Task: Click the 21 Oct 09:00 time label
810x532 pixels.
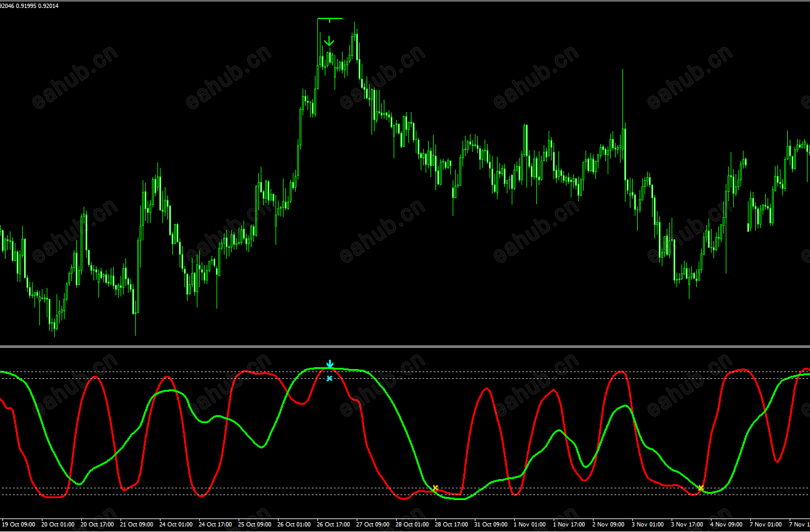Action: (137, 525)
